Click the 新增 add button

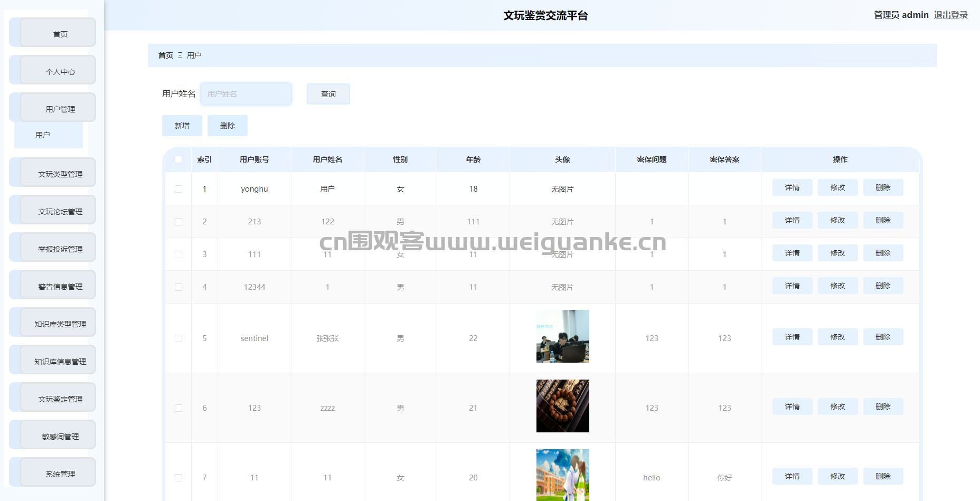pyautogui.click(x=182, y=126)
